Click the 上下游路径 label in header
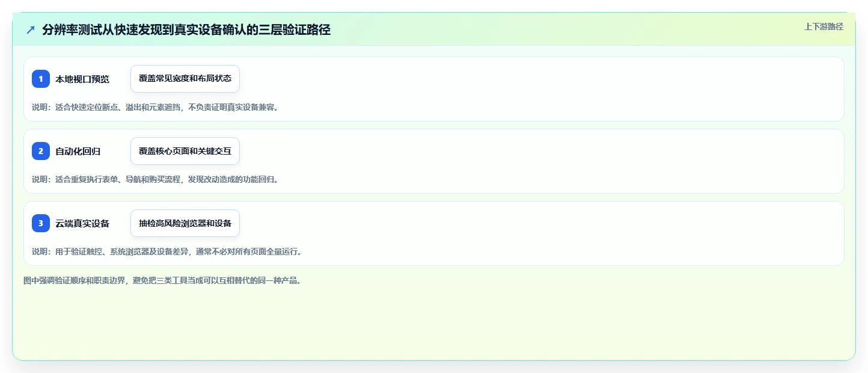 [824, 26]
